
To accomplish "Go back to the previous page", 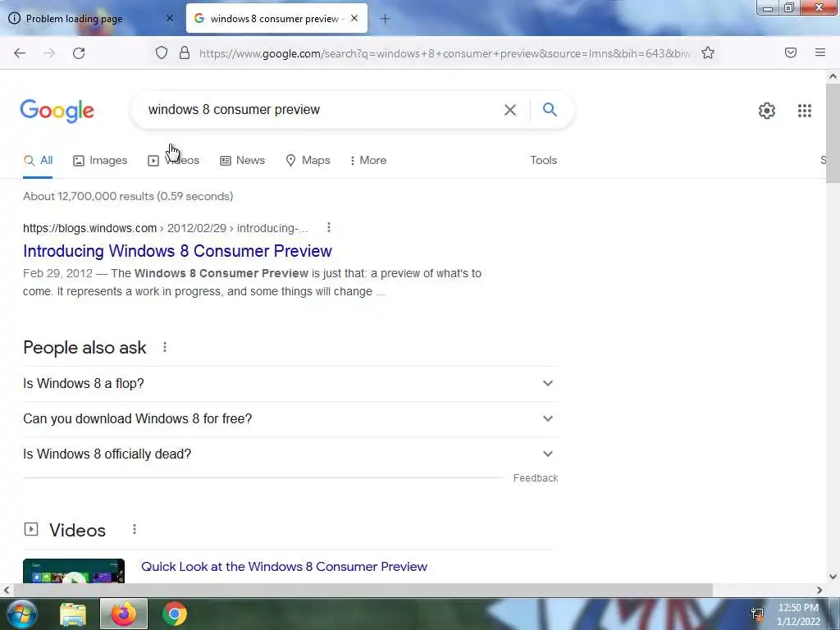I will [20, 53].
